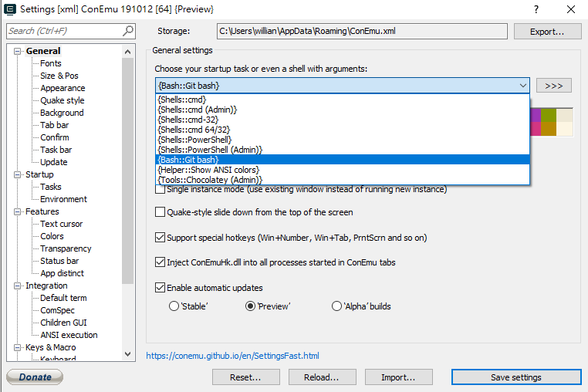Collapse the Integration tree node

[x=17, y=286]
